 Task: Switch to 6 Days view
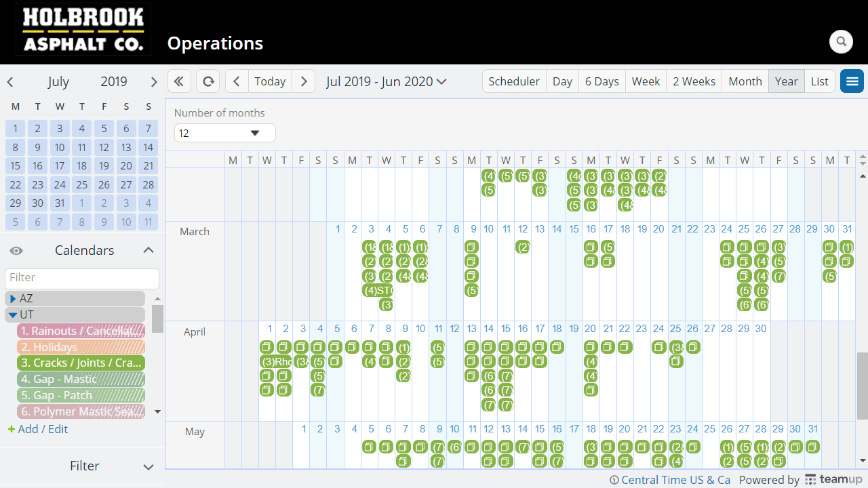pos(602,81)
